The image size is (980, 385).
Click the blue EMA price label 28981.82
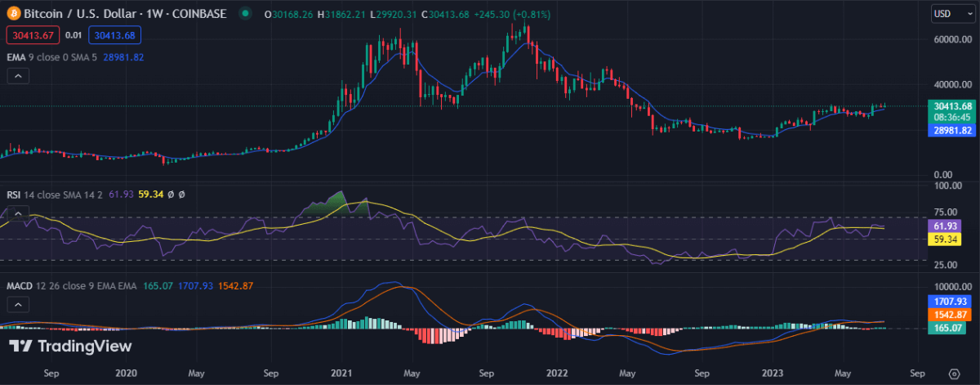coord(951,130)
